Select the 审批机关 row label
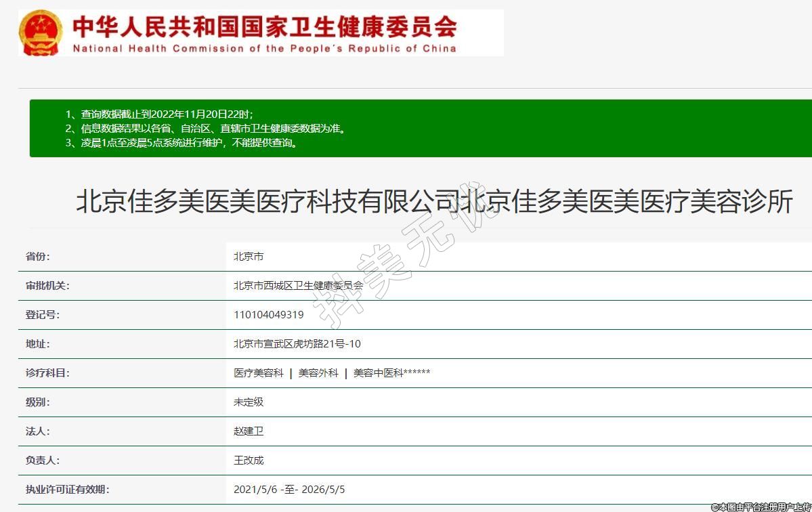The width and height of the screenshot is (812, 512). [47, 286]
